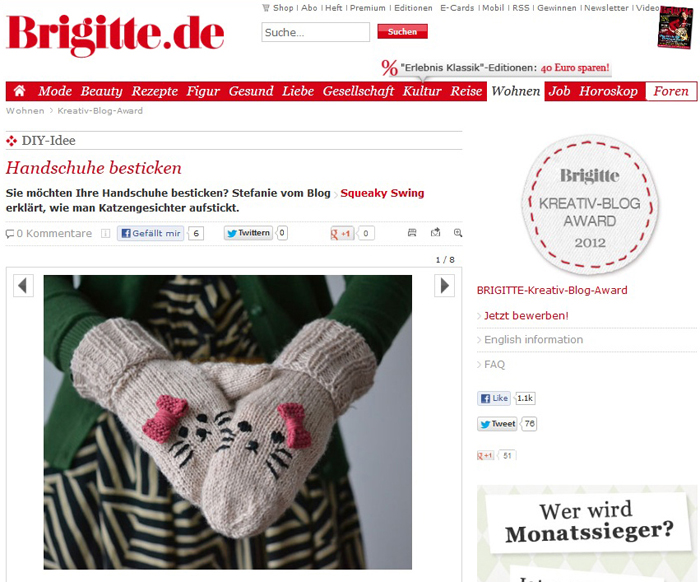The height and width of the screenshot is (582, 700).
Task: Click the Google +1 button under the article
Action: (x=342, y=233)
